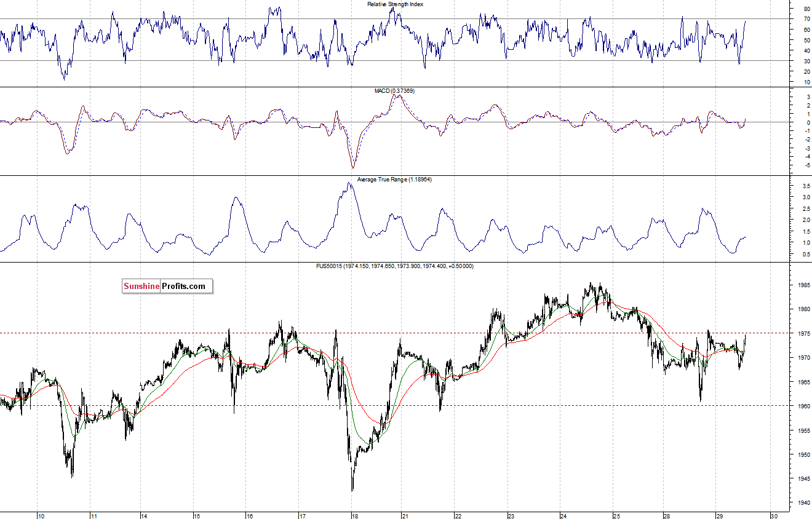Select the 1960 price axis label
Screen dimensions: 812x519
(803, 406)
